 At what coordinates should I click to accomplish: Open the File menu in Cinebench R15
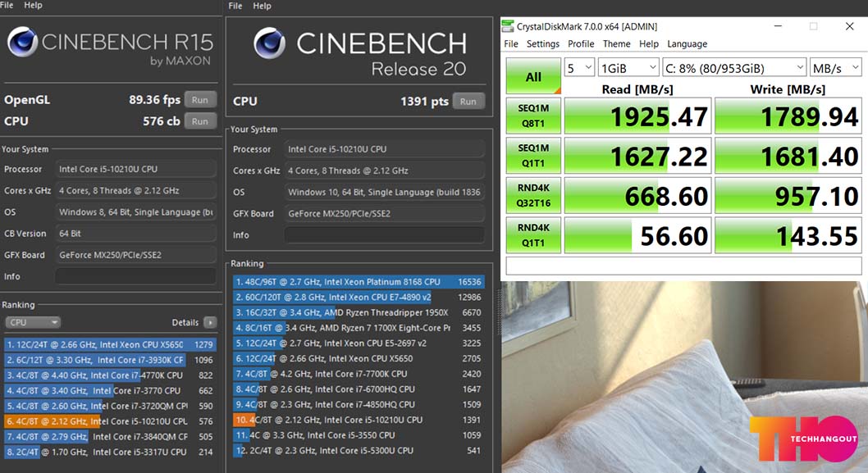7,5
